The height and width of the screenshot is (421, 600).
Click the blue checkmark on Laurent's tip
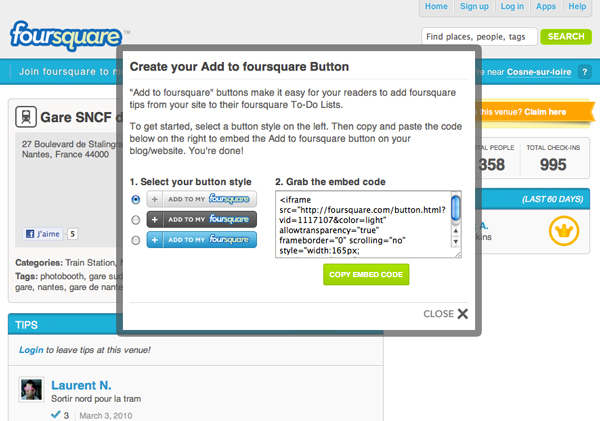tap(55, 414)
